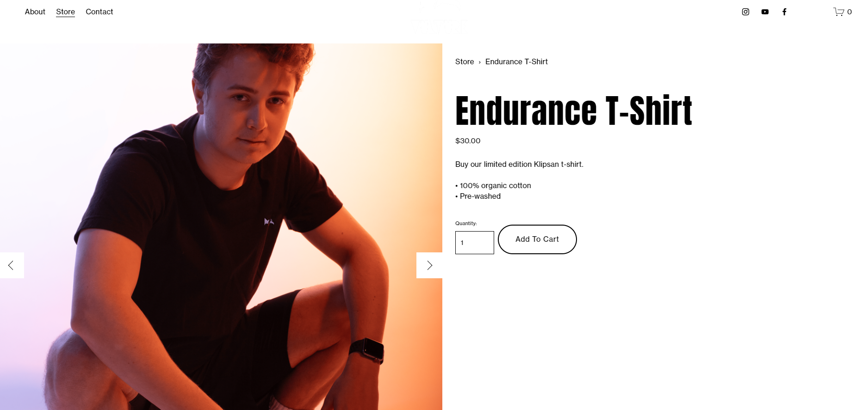The height and width of the screenshot is (410, 868).
Task: Click the Endurance T-Shirt breadcrumb
Action: pyautogui.click(x=516, y=62)
